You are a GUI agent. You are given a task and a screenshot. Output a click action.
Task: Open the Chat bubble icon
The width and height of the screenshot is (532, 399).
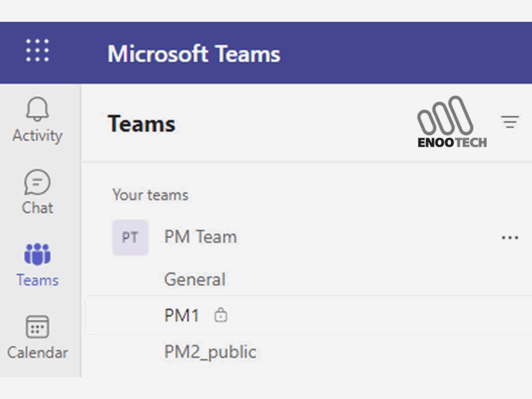(x=37, y=182)
